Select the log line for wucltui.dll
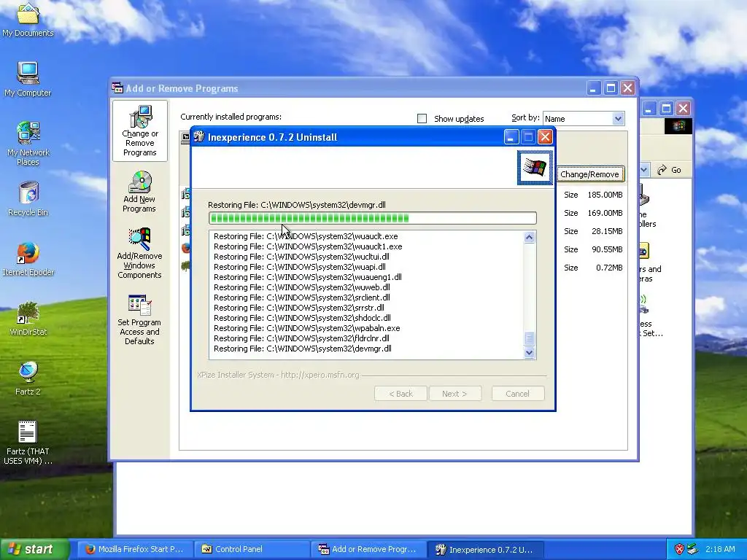The width and height of the screenshot is (747, 560). pyautogui.click(x=301, y=257)
